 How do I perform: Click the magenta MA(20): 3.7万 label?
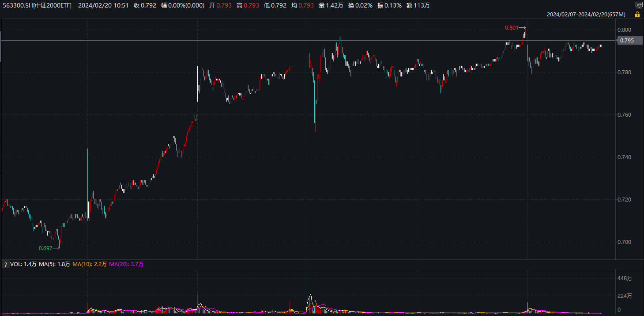click(126, 264)
